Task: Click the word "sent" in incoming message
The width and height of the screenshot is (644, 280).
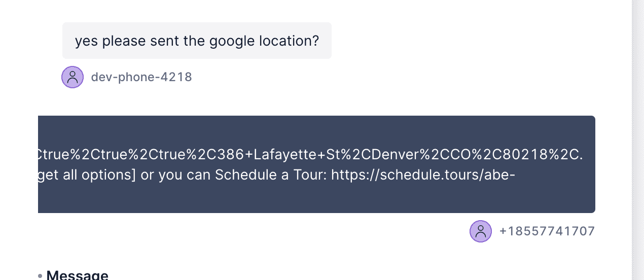Action: tap(165, 41)
